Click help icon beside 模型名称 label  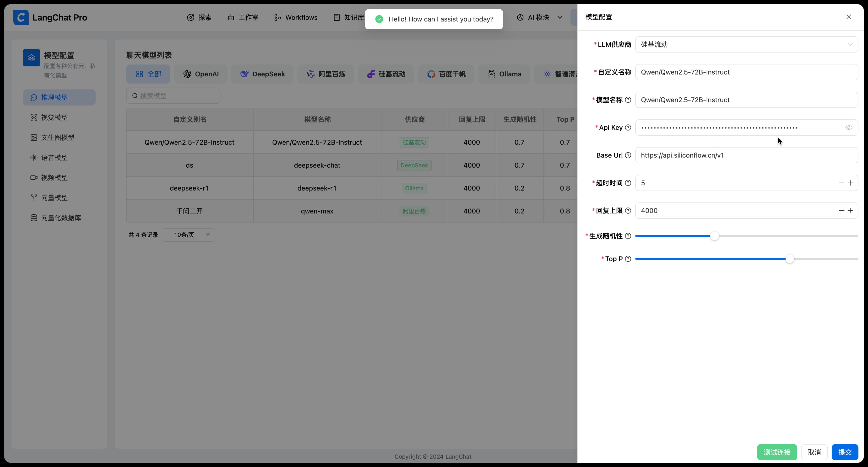[x=628, y=100]
